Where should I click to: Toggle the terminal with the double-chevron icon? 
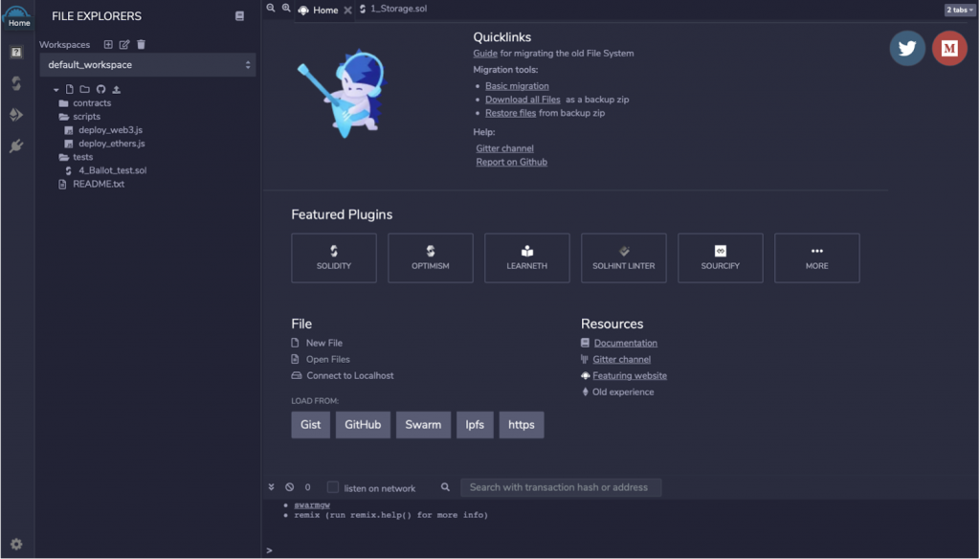[x=271, y=487]
